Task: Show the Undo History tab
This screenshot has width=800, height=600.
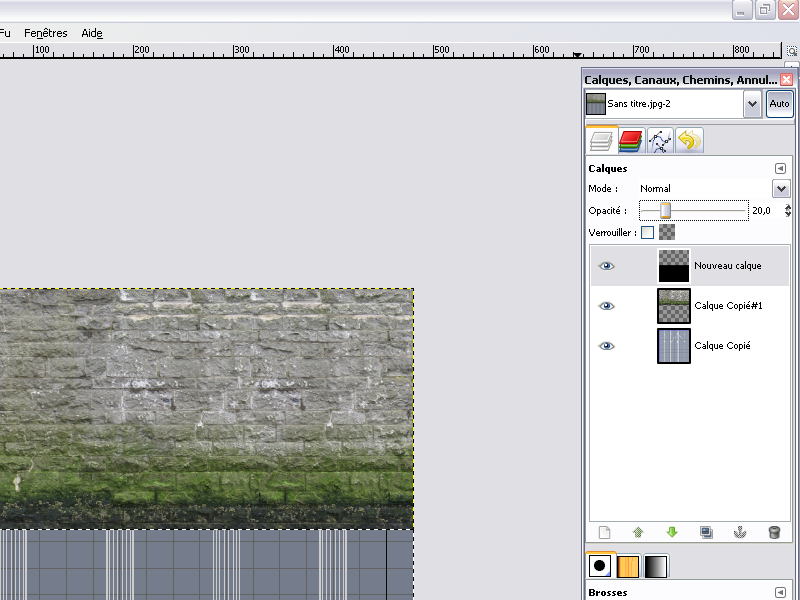Action: (x=688, y=141)
